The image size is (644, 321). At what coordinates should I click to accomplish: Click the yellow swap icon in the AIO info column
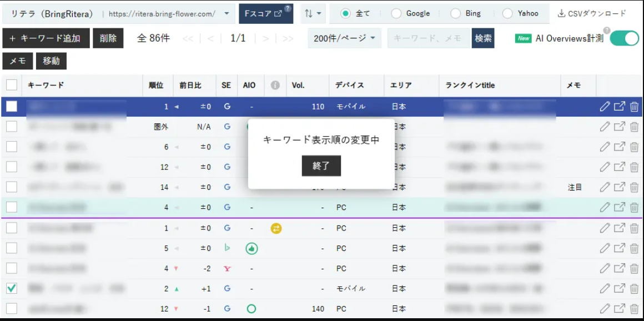[x=276, y=228]
